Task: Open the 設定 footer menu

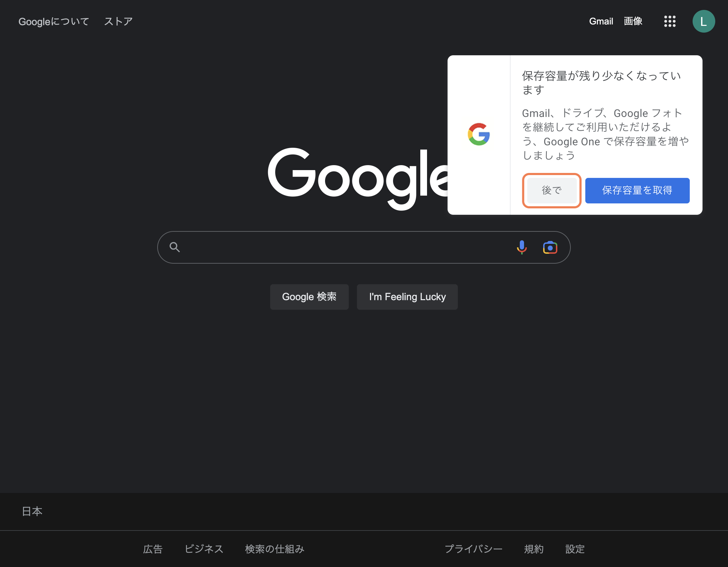Action: (x=575, y=549)
